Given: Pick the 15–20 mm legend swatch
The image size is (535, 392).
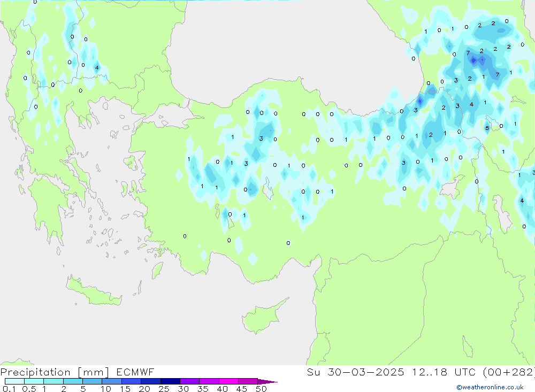Looking at the screenshot, I should pyautogui.click(x=132, y=381).
